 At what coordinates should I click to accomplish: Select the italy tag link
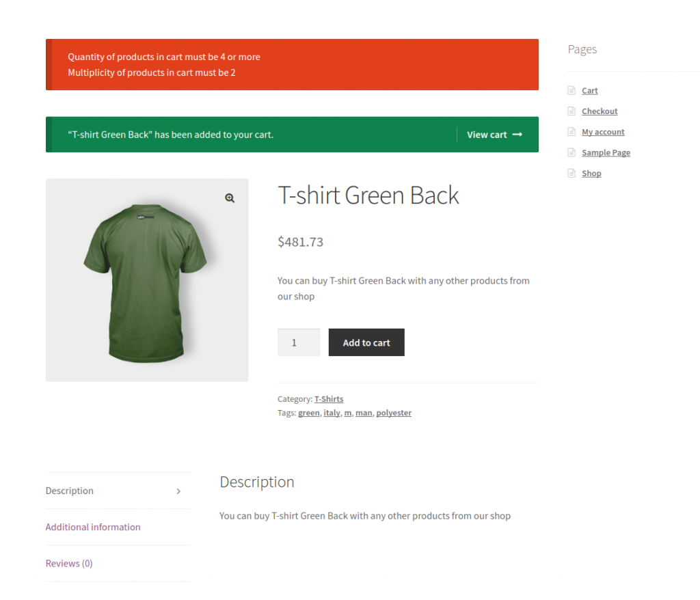tap(332, 413)
